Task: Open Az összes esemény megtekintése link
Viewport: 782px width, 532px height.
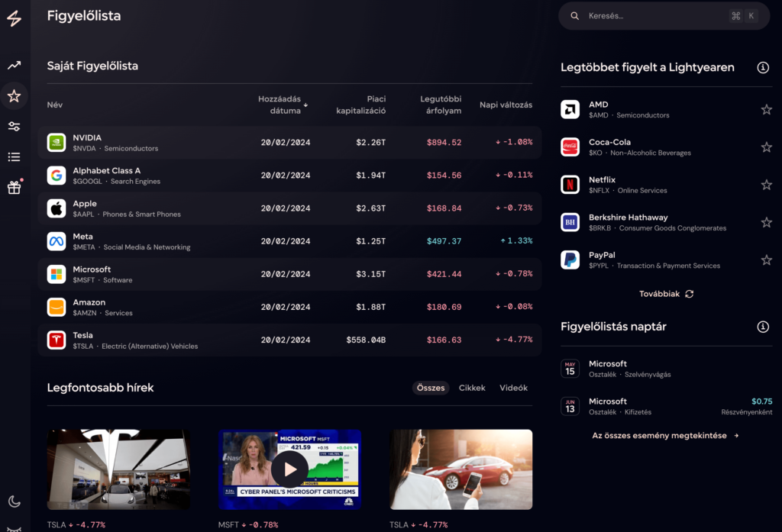Action: [665, 436]
